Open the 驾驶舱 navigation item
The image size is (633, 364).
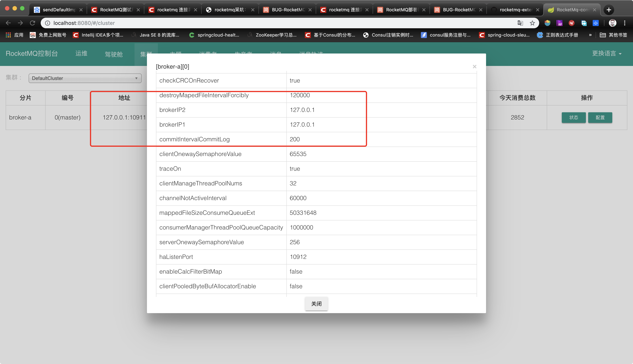pyautogui.click(x=114, y=54)
